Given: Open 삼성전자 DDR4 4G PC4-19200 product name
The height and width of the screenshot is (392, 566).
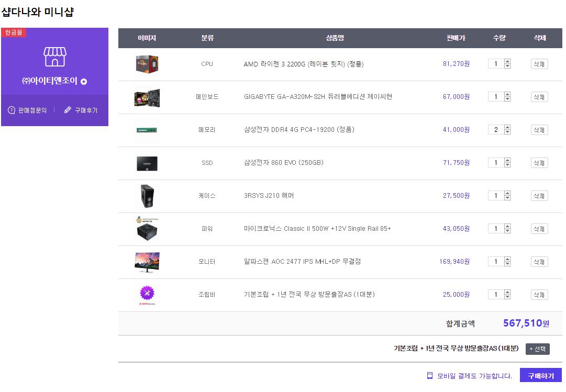Looking at the screenshot, I should (299, 130).
